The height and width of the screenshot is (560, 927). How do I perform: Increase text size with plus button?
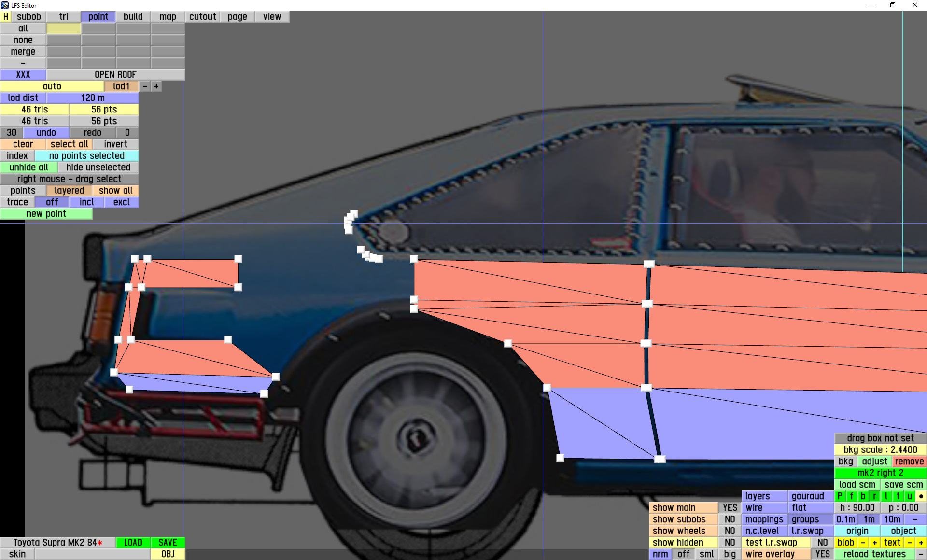921,542
